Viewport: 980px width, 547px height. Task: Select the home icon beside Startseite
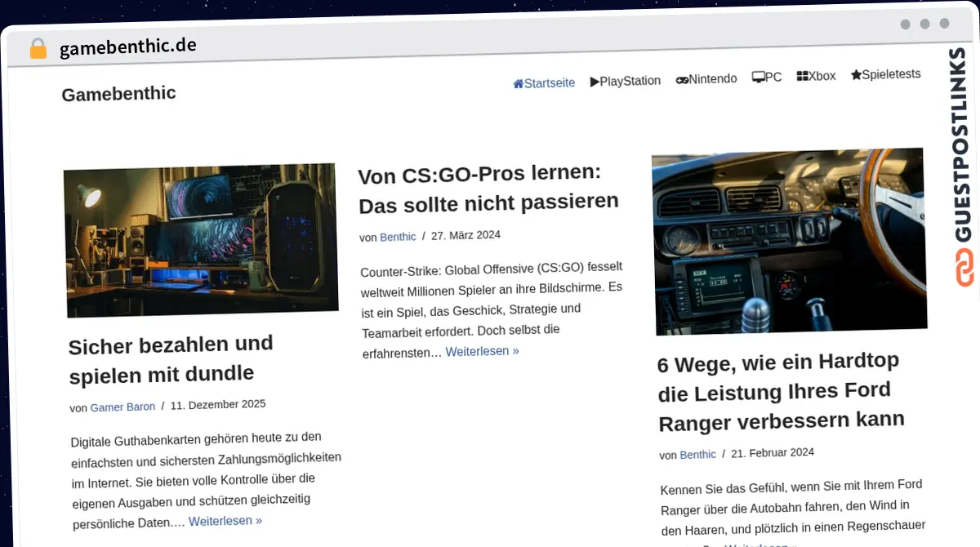518,82
